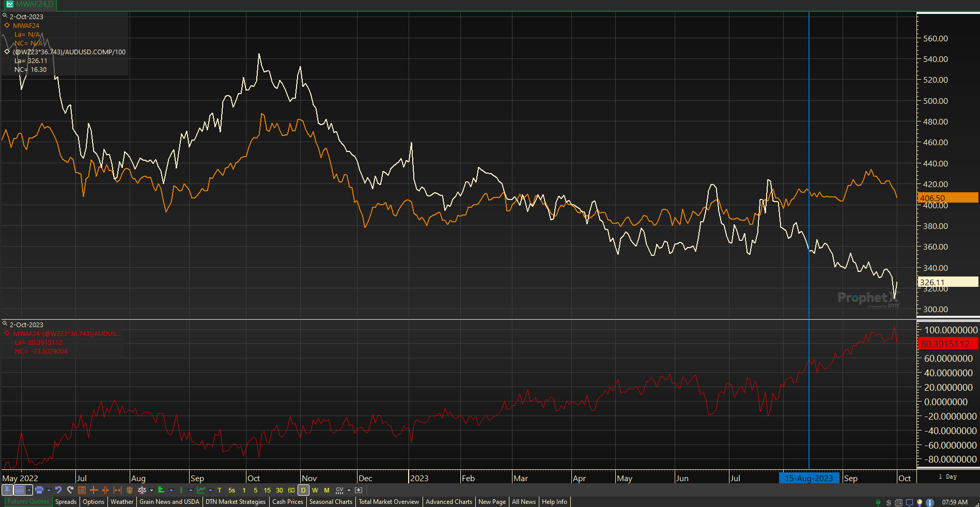Select the Grain News and USDA tab
The height and width of the screenshot is (507, 980).
(x=169, y=502)
